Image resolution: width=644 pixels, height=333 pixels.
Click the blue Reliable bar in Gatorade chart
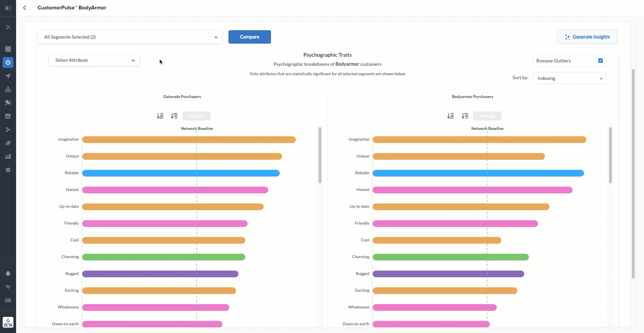coord(181,173)
